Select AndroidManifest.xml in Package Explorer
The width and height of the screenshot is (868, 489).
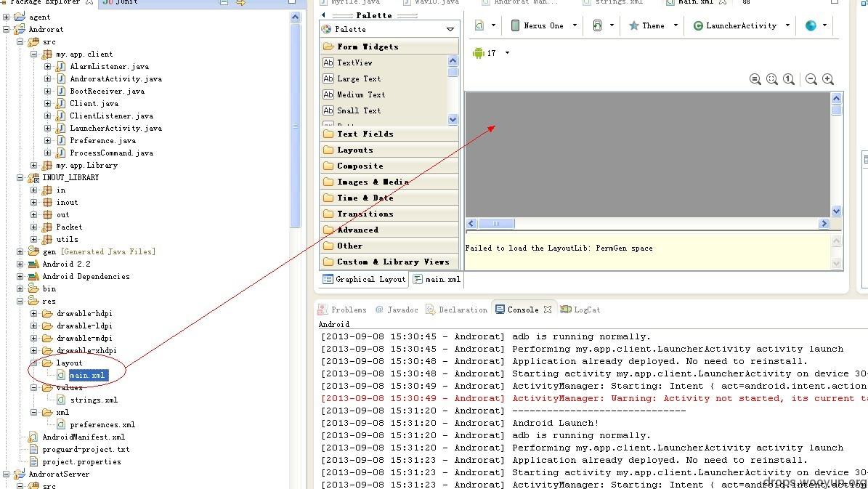[83, 437]
